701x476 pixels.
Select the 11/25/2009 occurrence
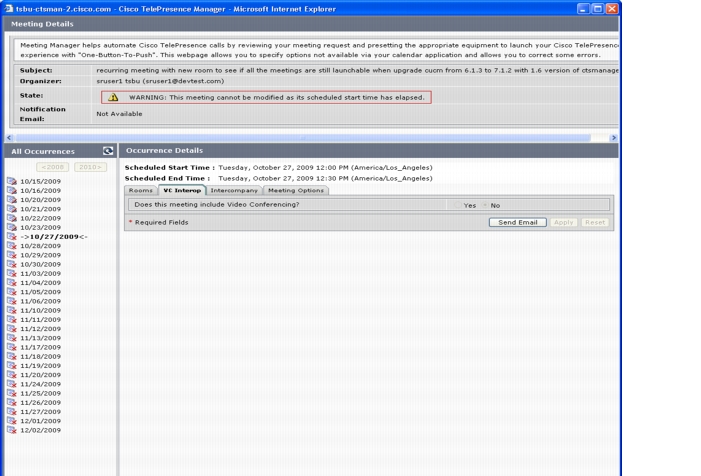[40, 393]
